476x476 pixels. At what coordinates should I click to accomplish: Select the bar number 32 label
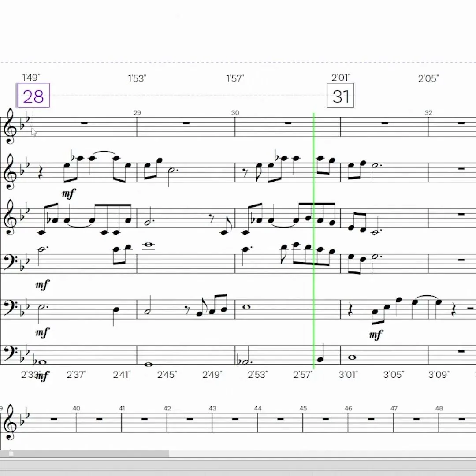click(x=428, y=113)
